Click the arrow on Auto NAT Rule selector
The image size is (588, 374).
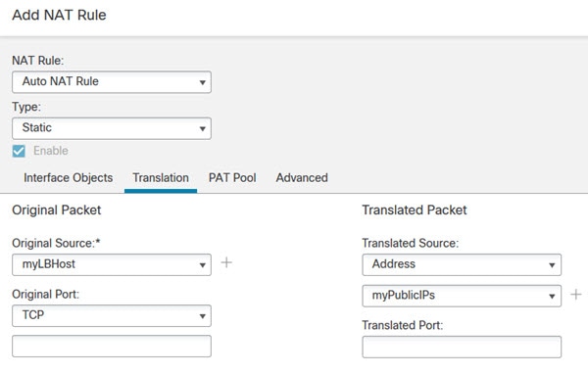click(x=202, y=82)
